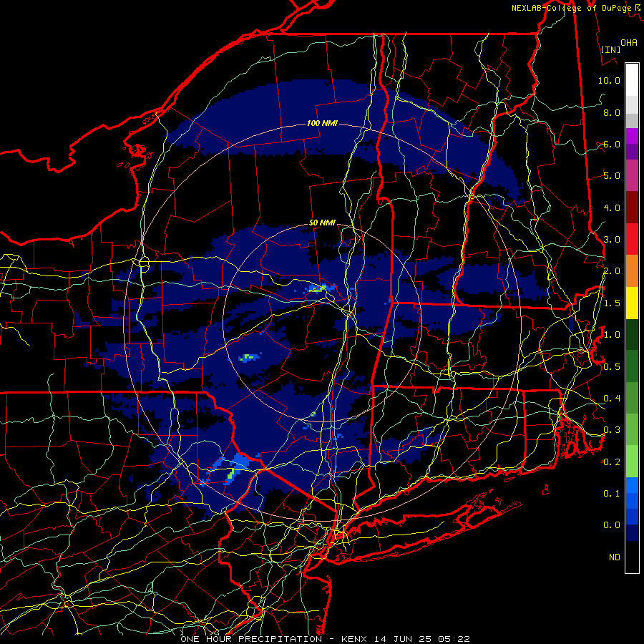Click the 2.0 legend value
This screenshot has width=644, height=644.
[612, 271]
